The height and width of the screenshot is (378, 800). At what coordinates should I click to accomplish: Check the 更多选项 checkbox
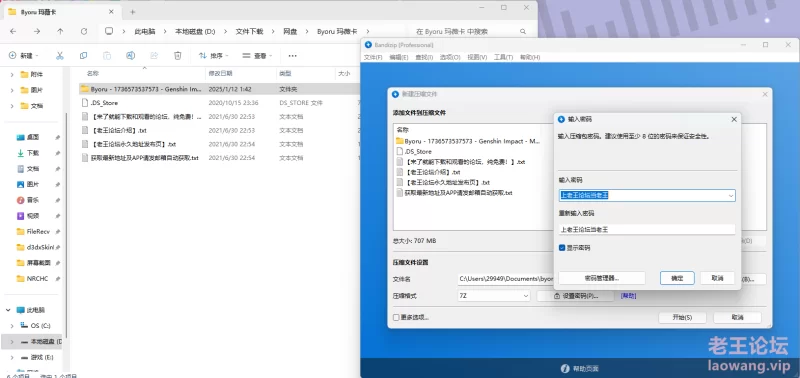coord(396,317)
